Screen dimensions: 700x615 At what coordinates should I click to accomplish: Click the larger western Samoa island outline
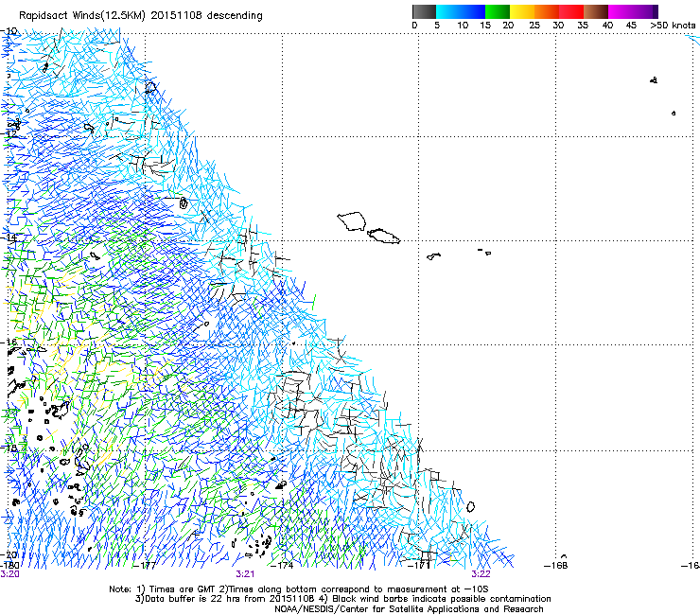click(352, 221)
